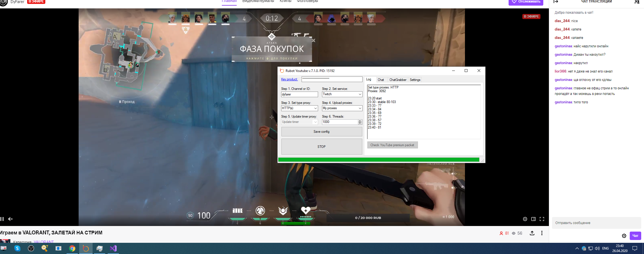Click the Channel or ID input field
This screenshot has height=254, width=644.
click(299, 94)
